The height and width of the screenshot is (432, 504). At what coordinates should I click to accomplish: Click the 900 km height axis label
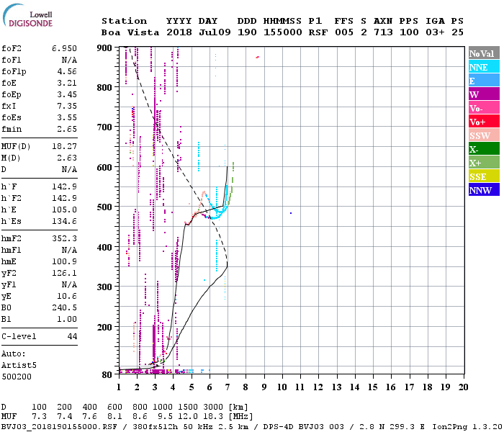(x=104, y=48)
